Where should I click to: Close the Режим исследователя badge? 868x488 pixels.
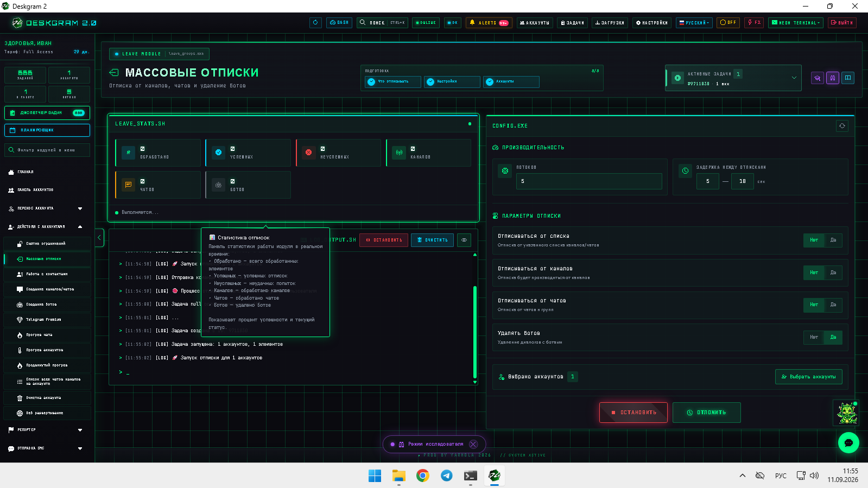pos(473,444)
